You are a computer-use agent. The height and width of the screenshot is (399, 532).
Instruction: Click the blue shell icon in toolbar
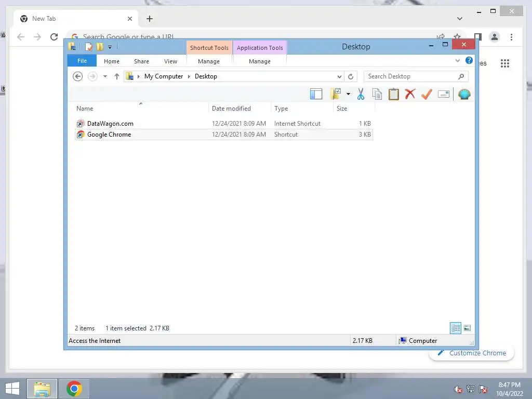coord(464,94)
